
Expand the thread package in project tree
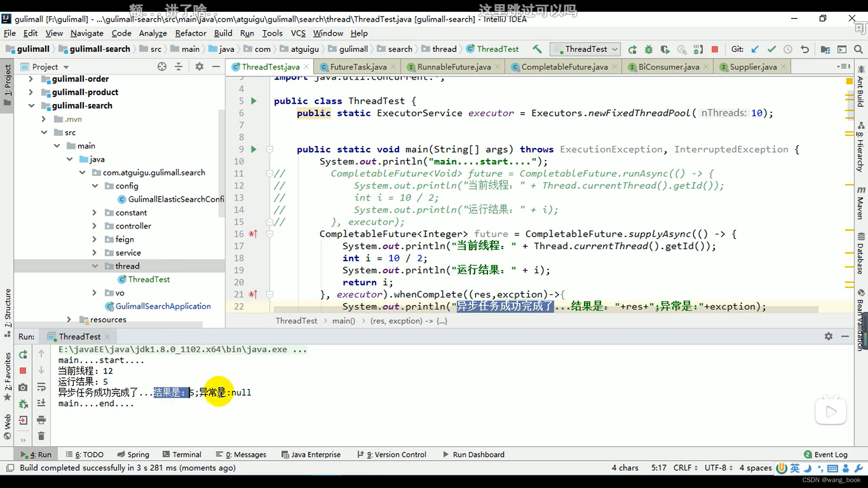(95, 266)
